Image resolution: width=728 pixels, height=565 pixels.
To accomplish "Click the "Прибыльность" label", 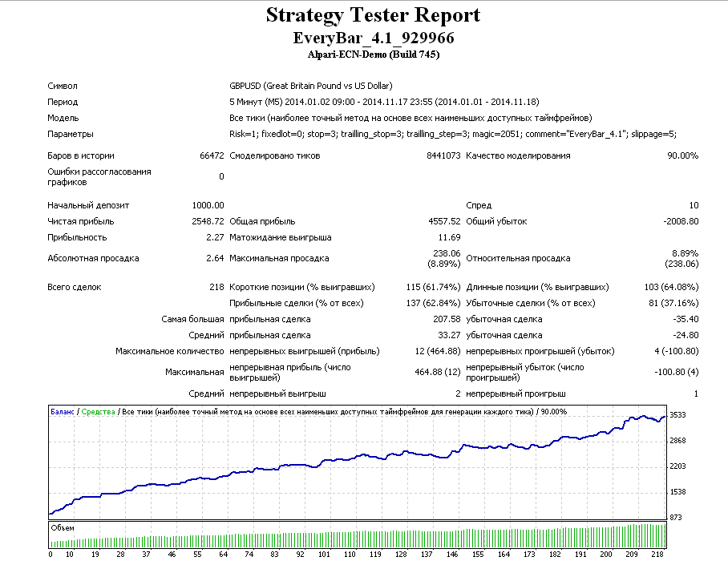I will tap(77, 238).
